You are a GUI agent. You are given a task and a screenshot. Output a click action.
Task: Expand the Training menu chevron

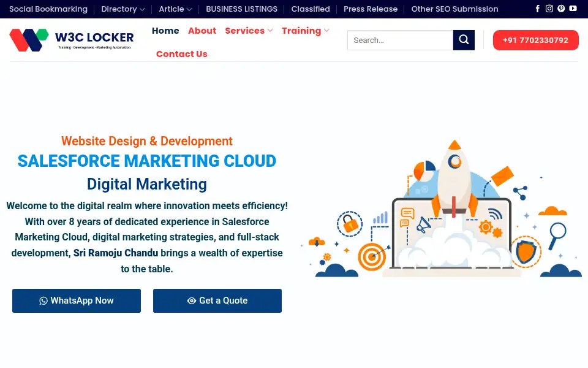pyautogui.click(x=326, y=31)
